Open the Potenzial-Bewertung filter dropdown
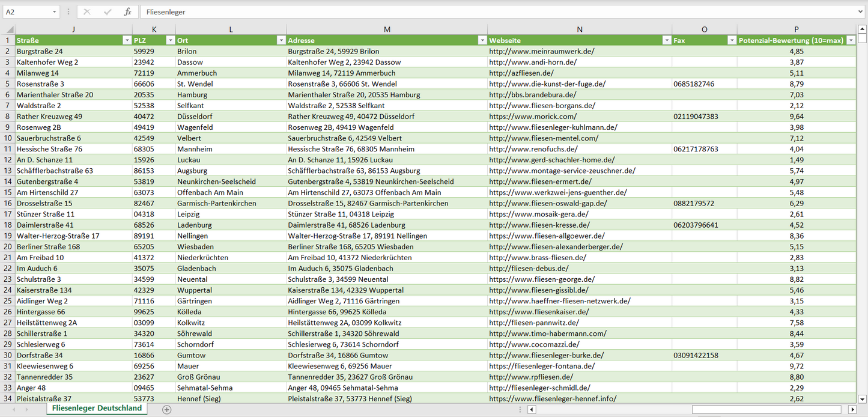 [x=850, y=40]
